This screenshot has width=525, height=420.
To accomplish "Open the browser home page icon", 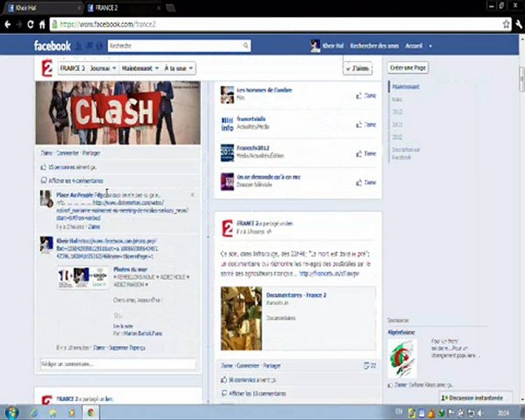I will pyautogui.click(x=42, y=24).
